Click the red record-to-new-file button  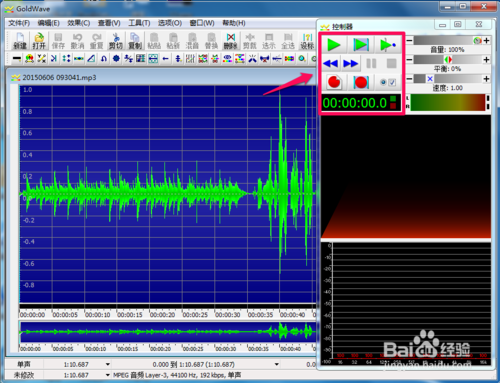[334, 82]
